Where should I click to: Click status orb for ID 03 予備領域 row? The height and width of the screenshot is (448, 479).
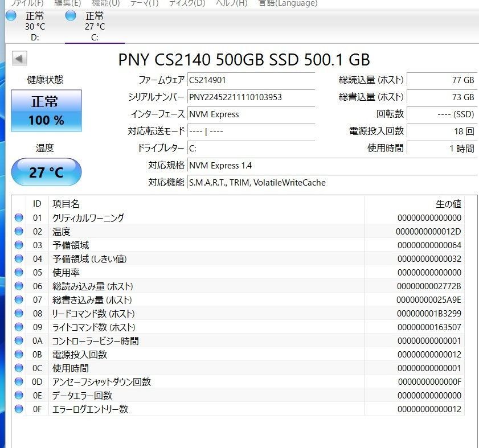pos(19,245)
